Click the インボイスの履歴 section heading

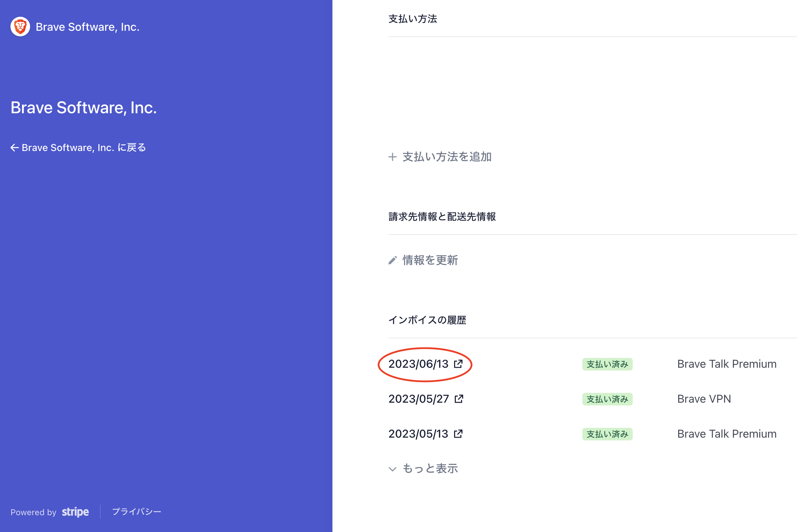coord(427,320)
